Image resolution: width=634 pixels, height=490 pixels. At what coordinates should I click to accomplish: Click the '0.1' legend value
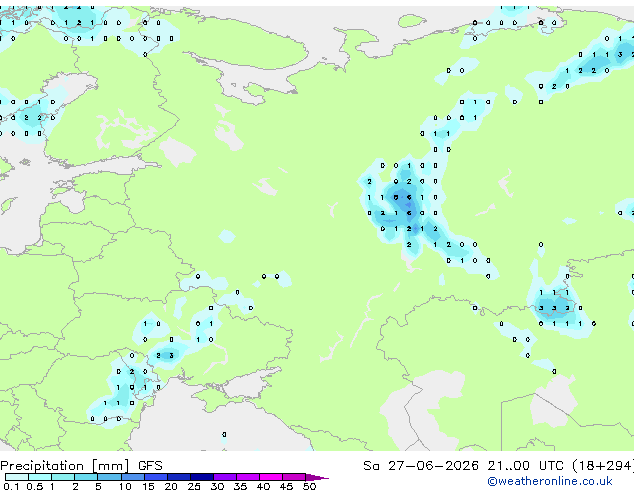(11, 486)
